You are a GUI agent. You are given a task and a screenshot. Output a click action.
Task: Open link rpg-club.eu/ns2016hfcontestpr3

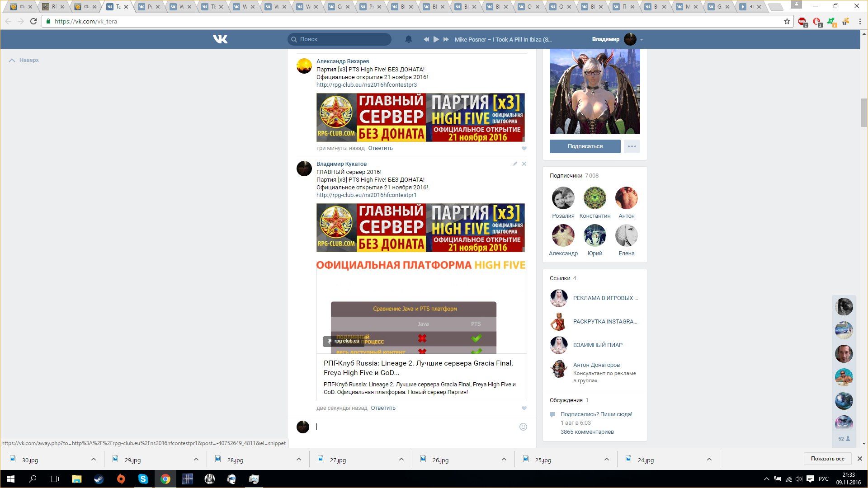[x=366, y=84]
